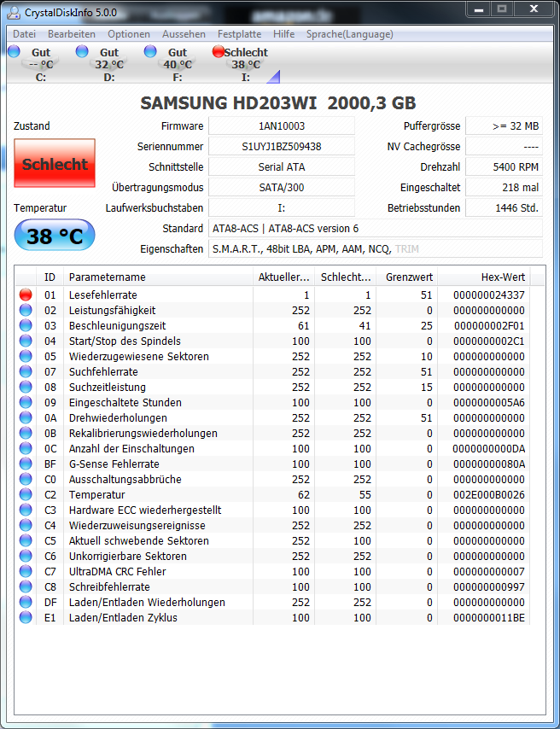Open the Festplatte menu
This screenshot has height=729, width=560.
pyautogui.click(x=239, y=34)
